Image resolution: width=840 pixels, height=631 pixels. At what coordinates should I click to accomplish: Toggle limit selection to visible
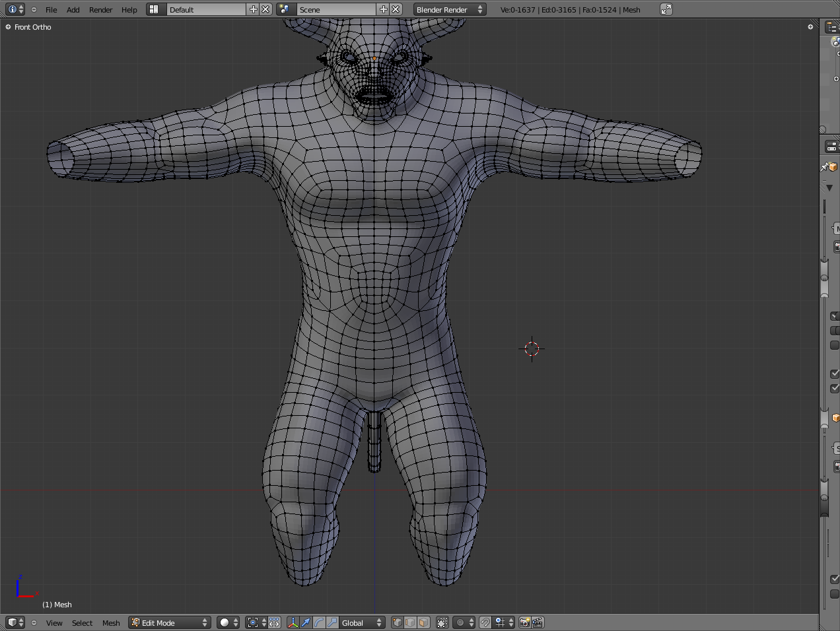(x=442, y=622)
